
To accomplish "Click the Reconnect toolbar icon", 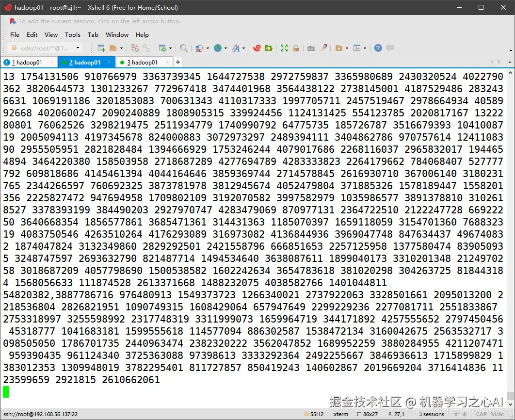I will [x=146, y=48].
